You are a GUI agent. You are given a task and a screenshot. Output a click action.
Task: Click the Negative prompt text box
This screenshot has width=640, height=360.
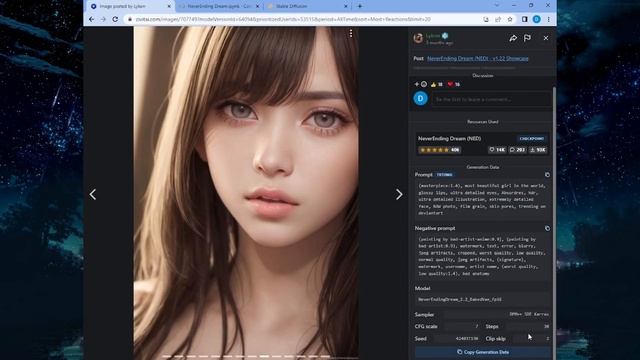(x=482, y=256)
